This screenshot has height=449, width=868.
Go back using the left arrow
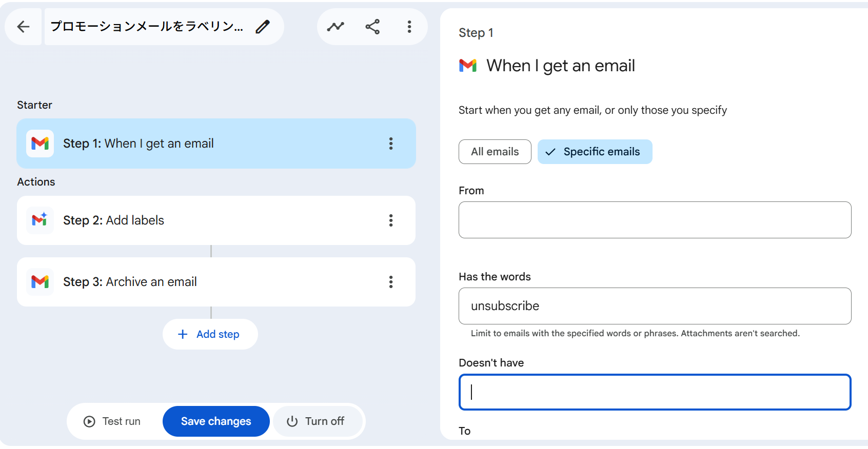click(23, 27)
